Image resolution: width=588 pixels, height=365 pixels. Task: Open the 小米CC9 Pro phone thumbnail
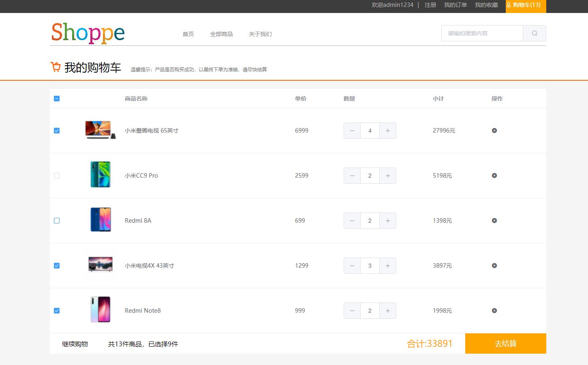[100, 174]
